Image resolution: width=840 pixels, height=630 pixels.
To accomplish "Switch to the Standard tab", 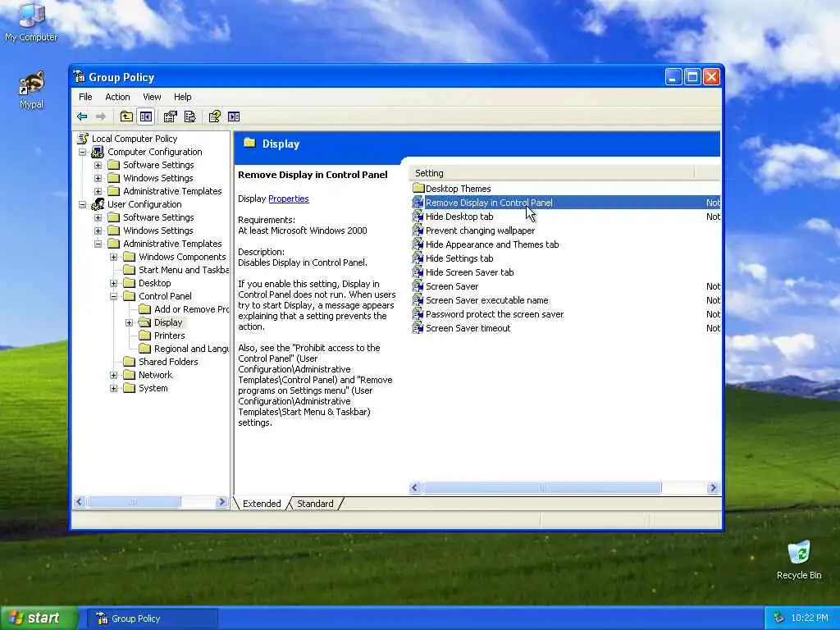I will 315,504.
